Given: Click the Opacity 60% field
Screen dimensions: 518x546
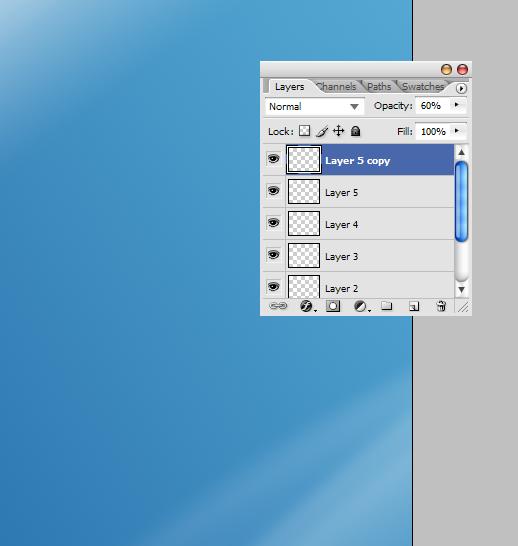Looking at the screenshot, I should (433, 106).
